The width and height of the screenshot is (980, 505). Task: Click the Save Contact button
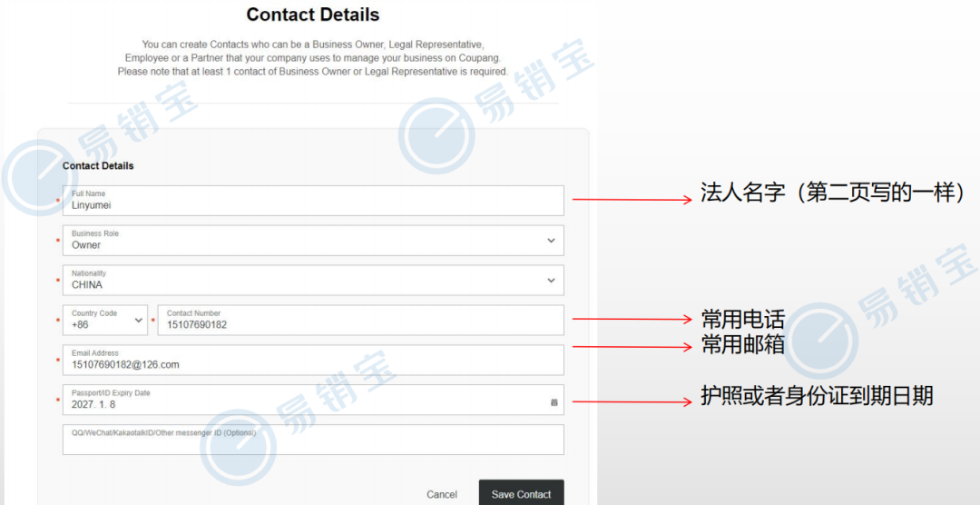521,494
